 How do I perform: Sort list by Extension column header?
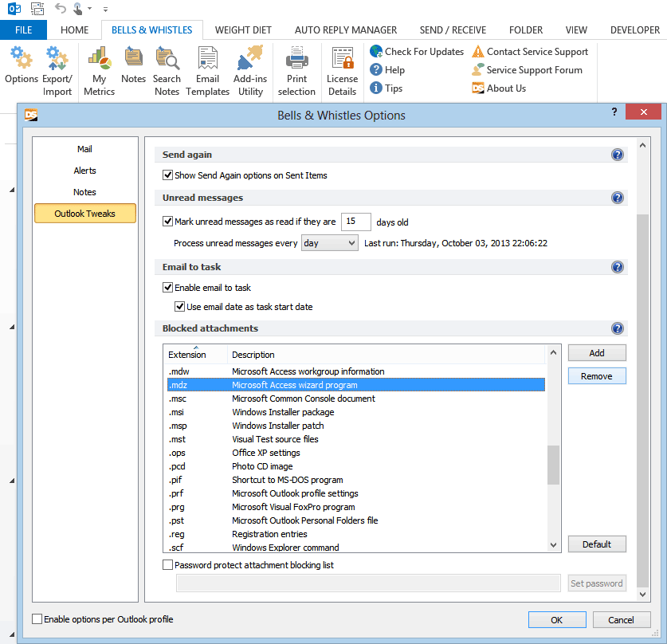tap(186, 355)
